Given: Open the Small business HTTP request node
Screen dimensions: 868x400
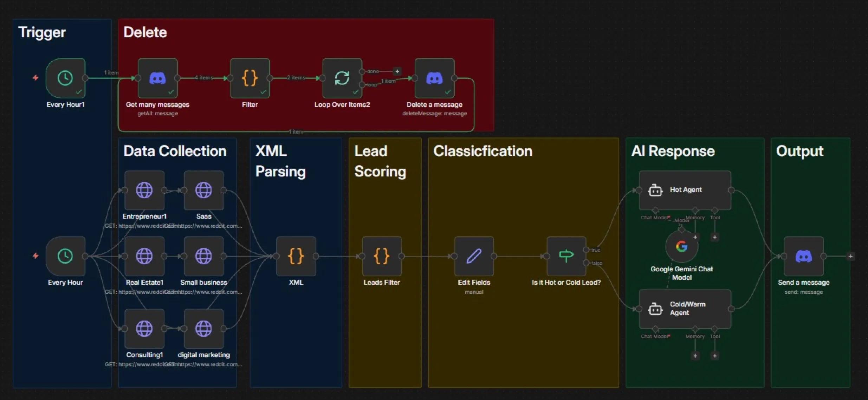Looking at the screenshot, I should click(204, 256).
